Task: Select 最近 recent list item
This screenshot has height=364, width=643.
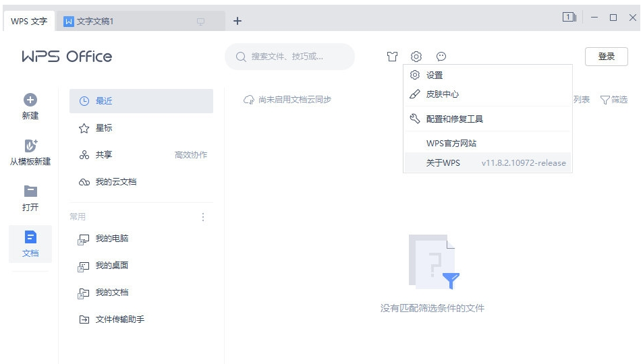Action: point(141,101)
